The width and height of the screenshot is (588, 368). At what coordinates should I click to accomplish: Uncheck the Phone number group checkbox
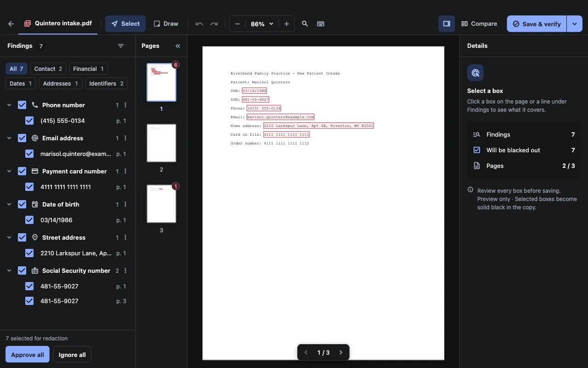[22, 105]
